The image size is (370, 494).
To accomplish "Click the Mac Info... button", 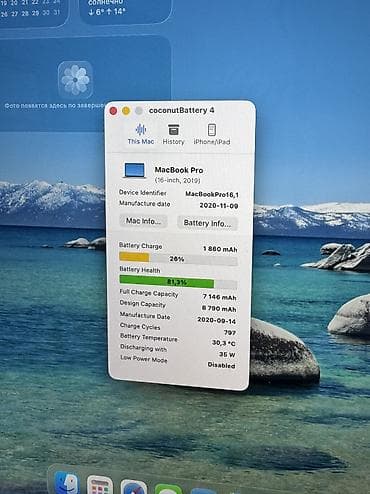I will click(x=143, y=221).
